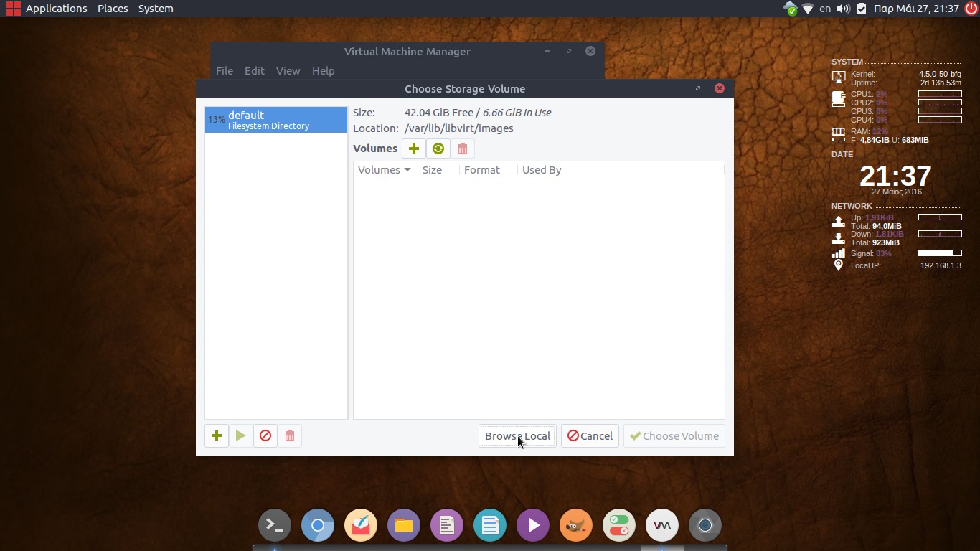Open the GIMP icon in the dock

575,526
